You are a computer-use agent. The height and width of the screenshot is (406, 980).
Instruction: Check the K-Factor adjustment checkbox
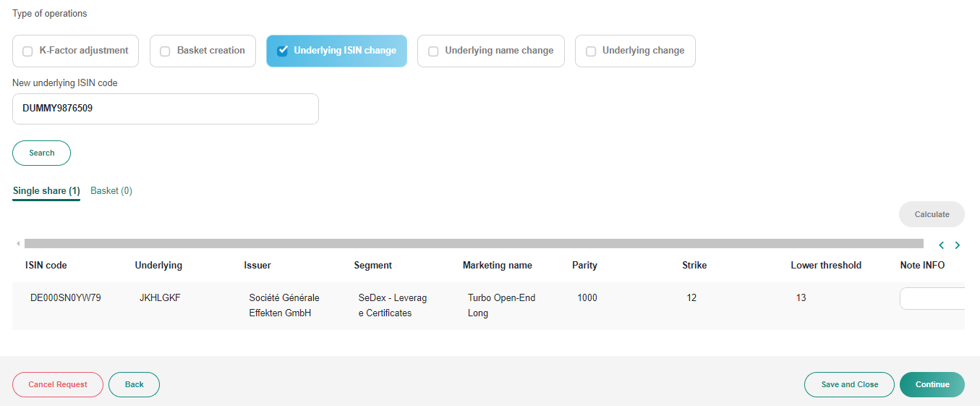click(27, 51)
